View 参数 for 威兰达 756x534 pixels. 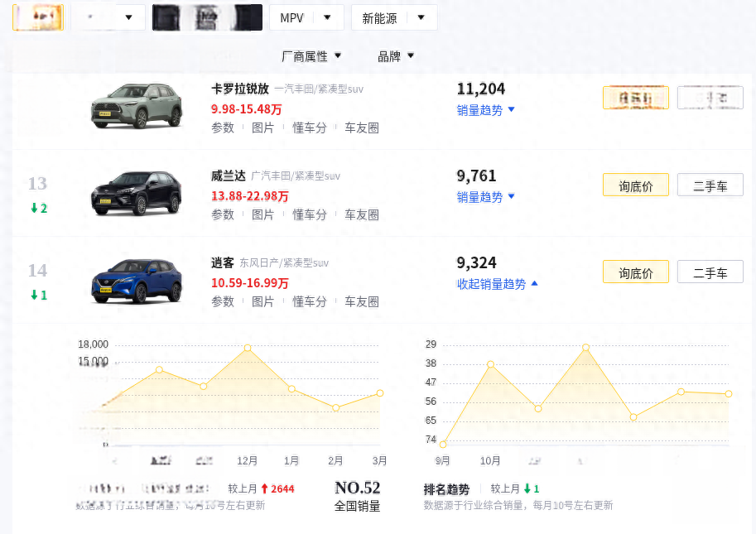[223, 214]
